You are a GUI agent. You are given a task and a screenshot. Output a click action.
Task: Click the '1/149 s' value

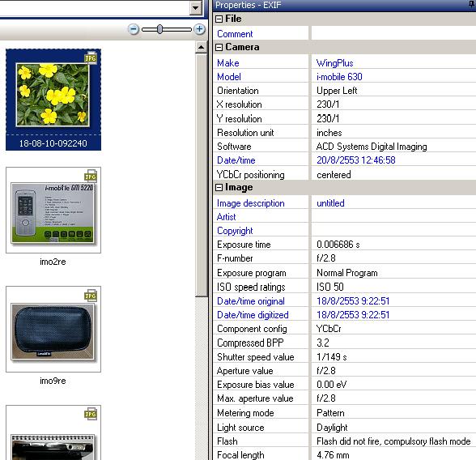point(331,357)
